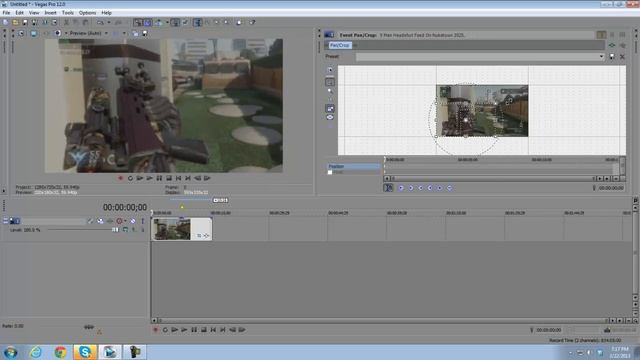
Task: Open the automation settings dropdown on video track
Action: click(124, 221)
